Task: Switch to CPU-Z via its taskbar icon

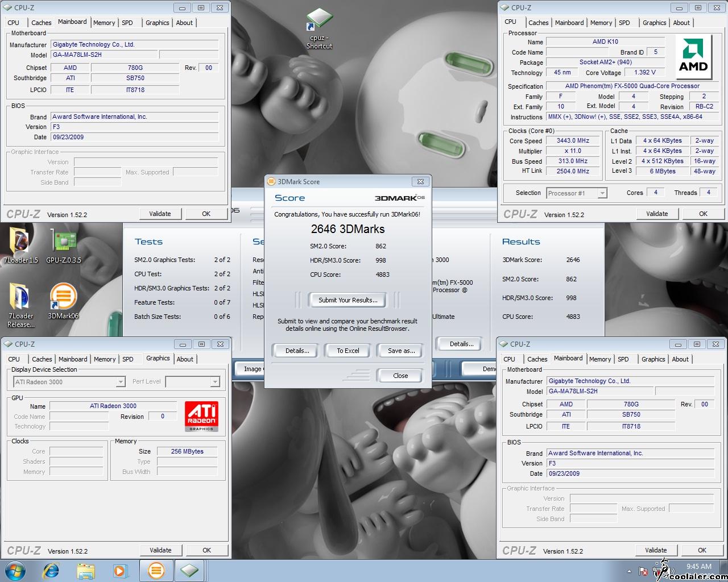Action: (x=189, y=570)
